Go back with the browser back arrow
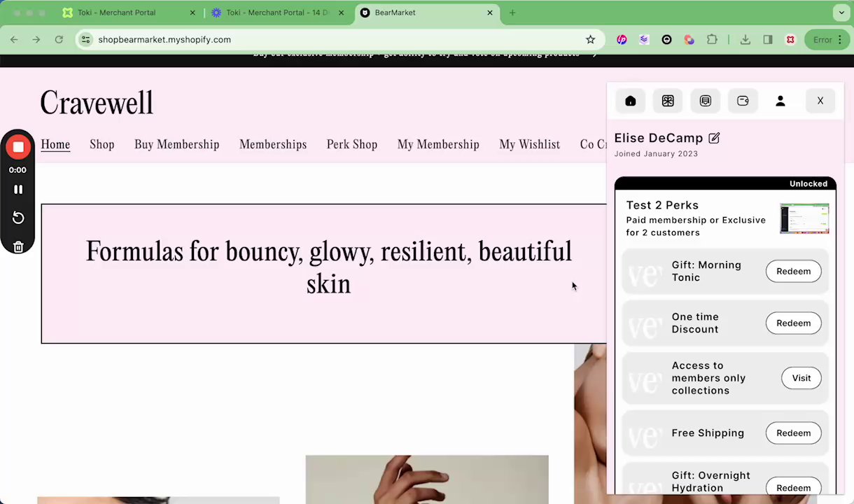This screenshot has height=504, width=854. click(x=14, y=40)
